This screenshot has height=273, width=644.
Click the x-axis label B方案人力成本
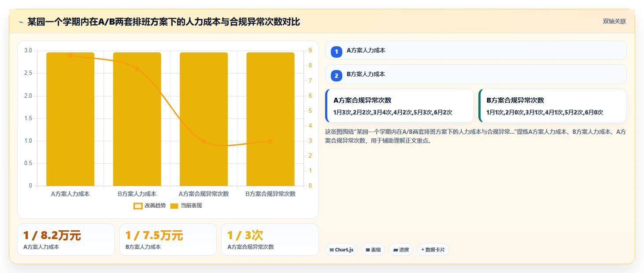[x=137, y=194]
